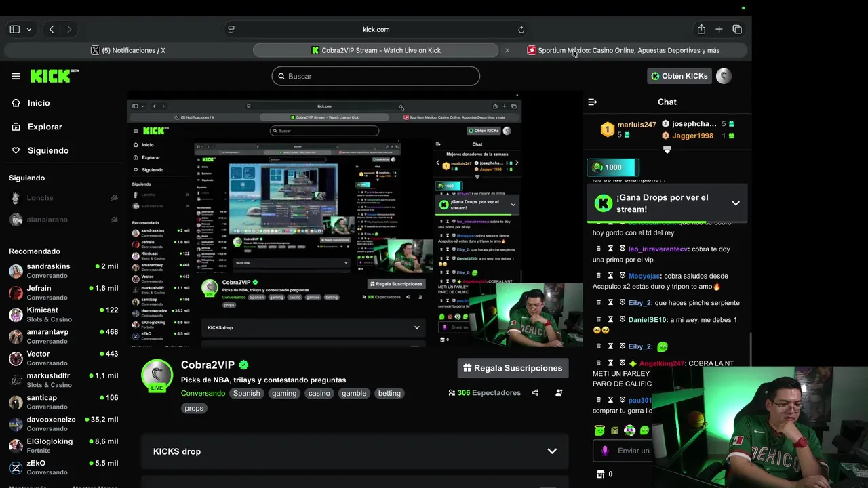Open davooxeneize recommended channel
Screen dimensions: 868x488
pos(63,424)
